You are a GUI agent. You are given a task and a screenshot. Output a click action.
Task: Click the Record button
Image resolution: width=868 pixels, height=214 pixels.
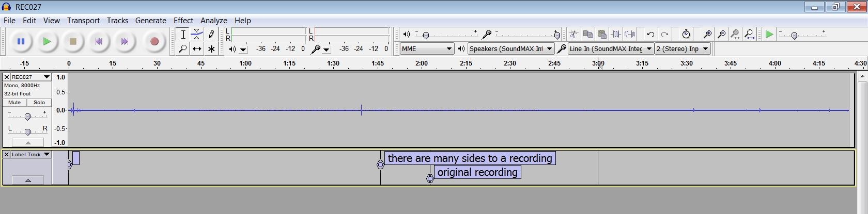click(x=154, y=42)
